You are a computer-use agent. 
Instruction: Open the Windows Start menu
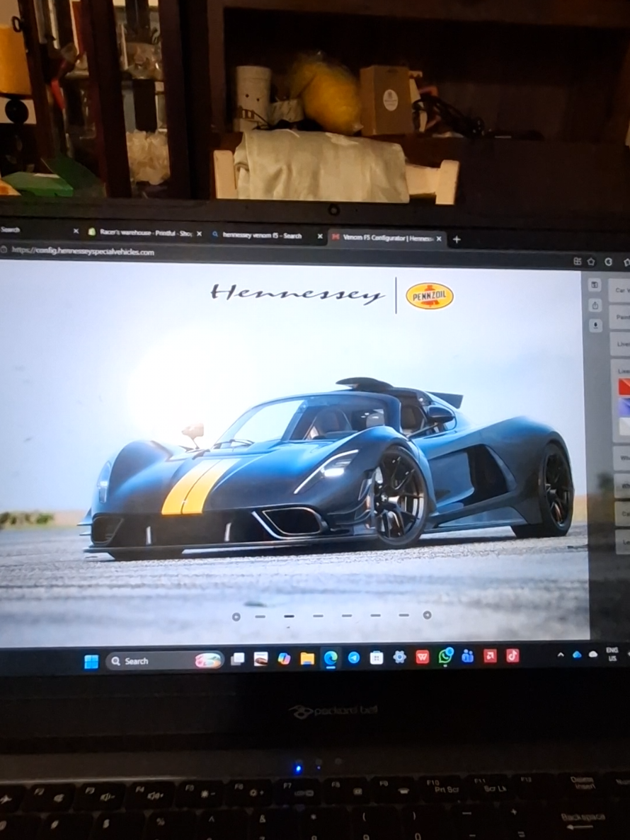coord(91,662)
